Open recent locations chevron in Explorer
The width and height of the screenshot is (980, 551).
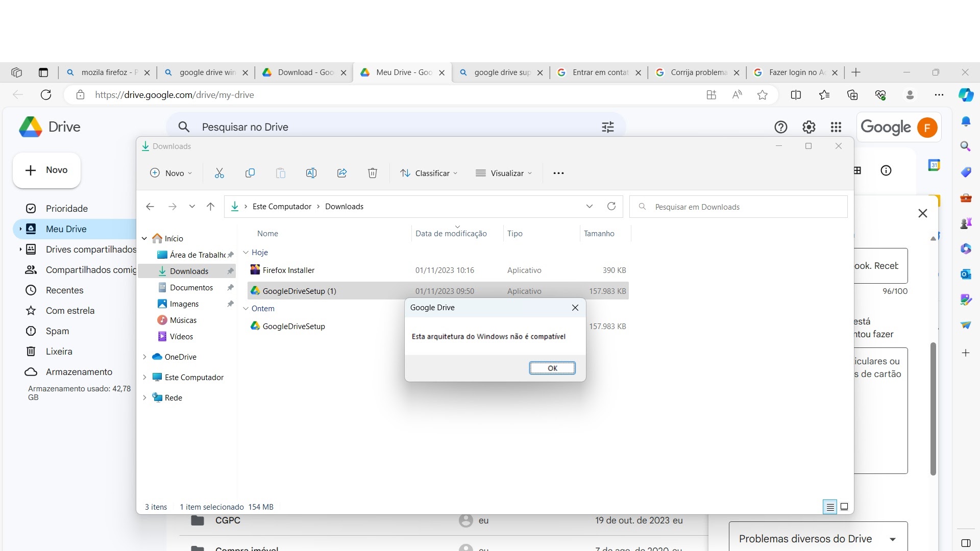coord(192,207)
